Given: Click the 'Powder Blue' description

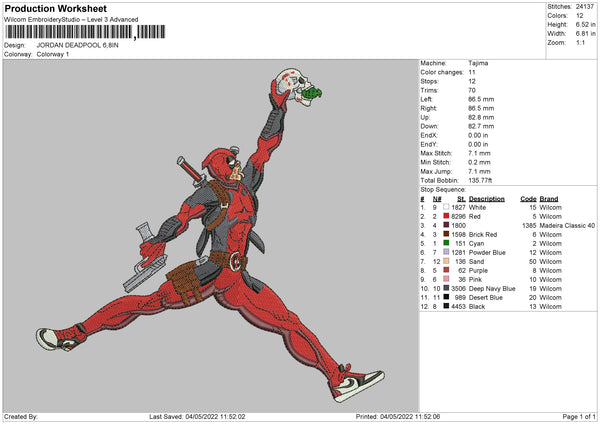Looking at the screenshot, I should (x=487, y=253).
